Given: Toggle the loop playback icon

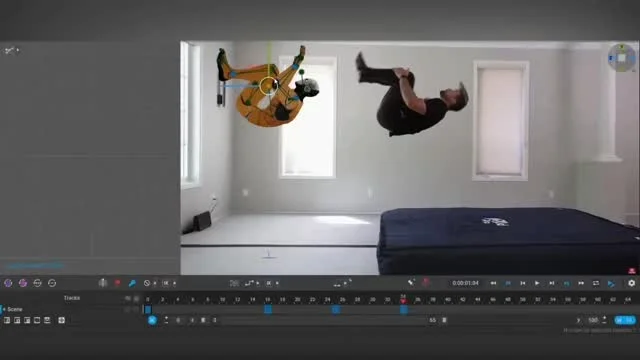Looking at the screenshot, I should pyautogui.click(x=596, y=283).
